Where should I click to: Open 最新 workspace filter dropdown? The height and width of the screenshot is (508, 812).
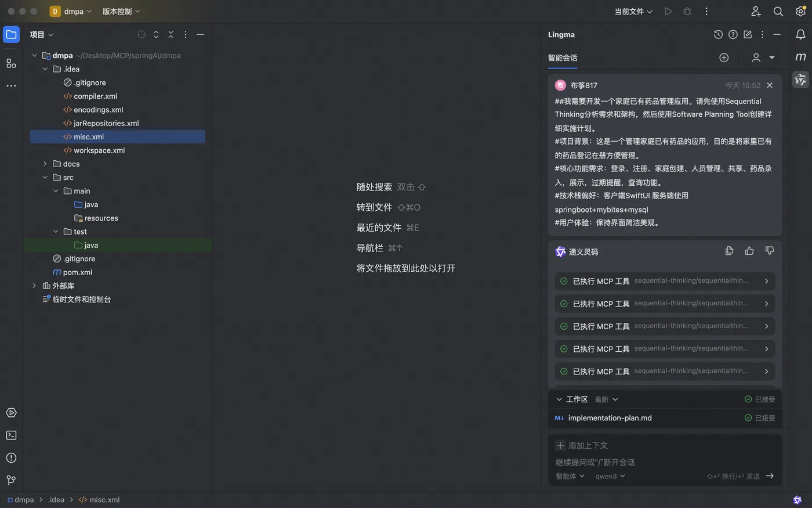pyautogui.click(x=606, y=399)
